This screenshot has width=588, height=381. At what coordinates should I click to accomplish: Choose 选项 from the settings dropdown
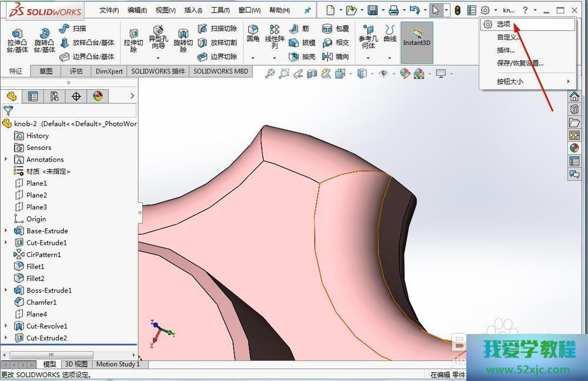(504, 24)
